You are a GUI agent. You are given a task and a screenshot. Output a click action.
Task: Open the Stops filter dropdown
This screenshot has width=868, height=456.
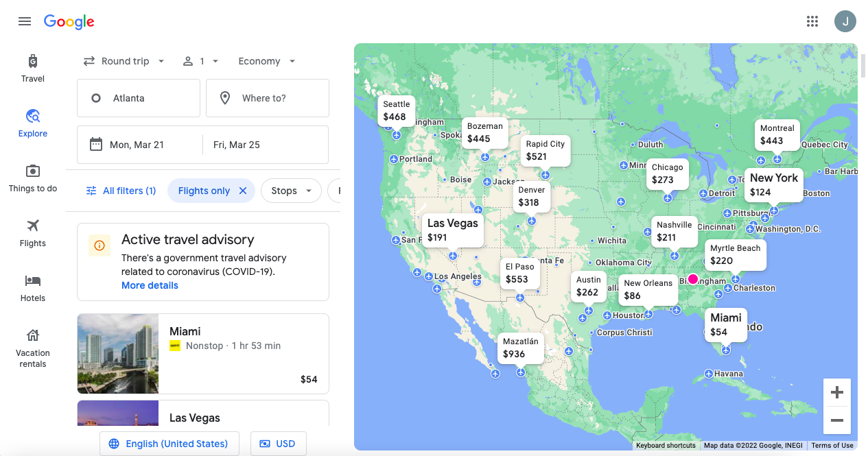click(x=291, y=191)
